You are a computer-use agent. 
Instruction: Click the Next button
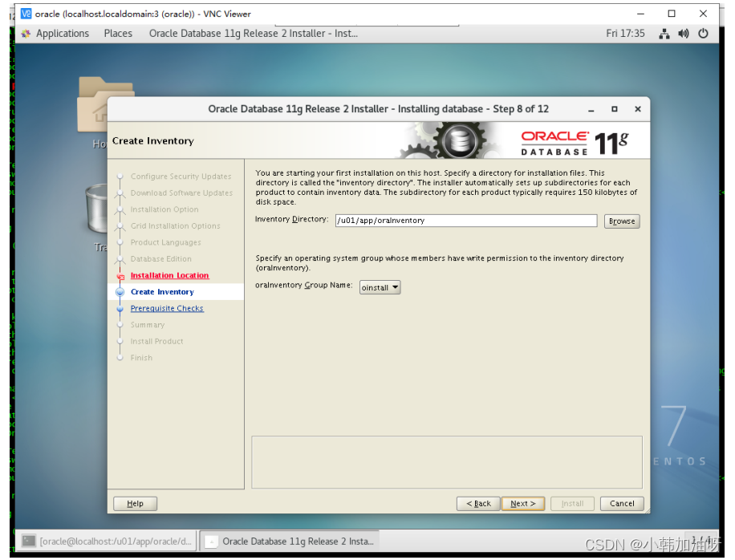[x=522, y=503]
